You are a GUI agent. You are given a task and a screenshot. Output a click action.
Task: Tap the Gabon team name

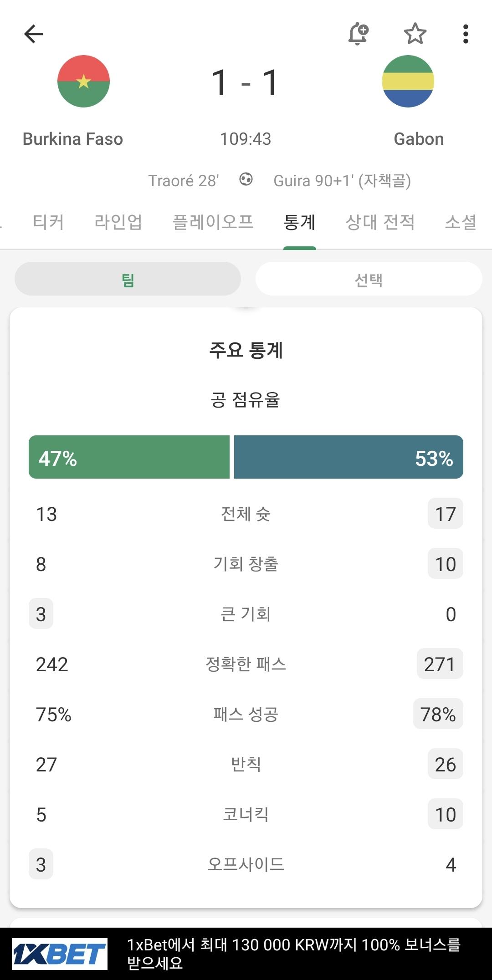tap(419, 139)
